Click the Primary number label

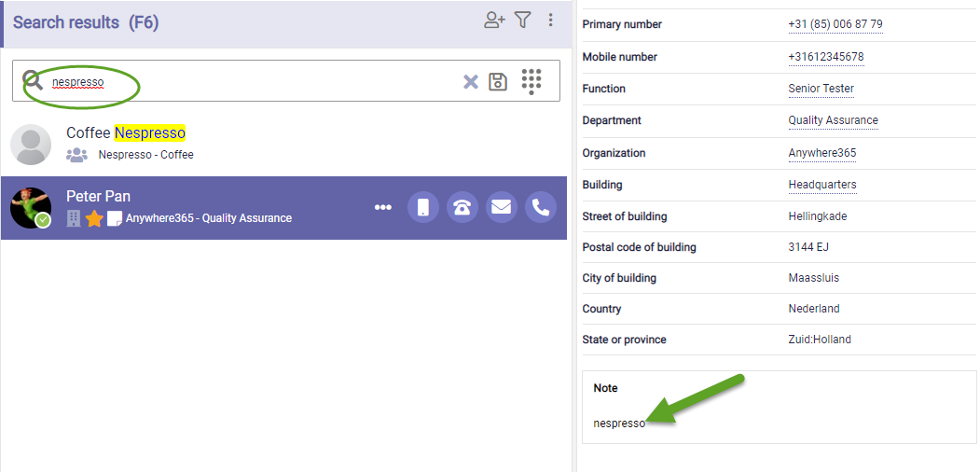pos(622,24)
